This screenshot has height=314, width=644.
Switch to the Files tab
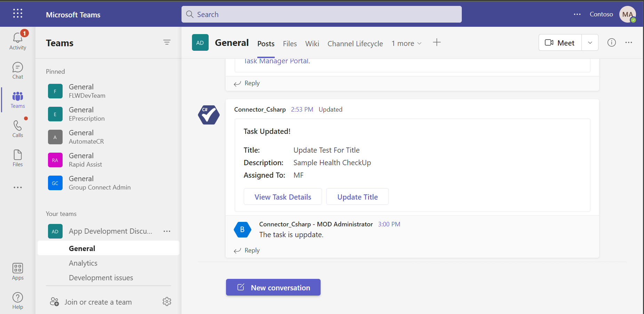290,44
